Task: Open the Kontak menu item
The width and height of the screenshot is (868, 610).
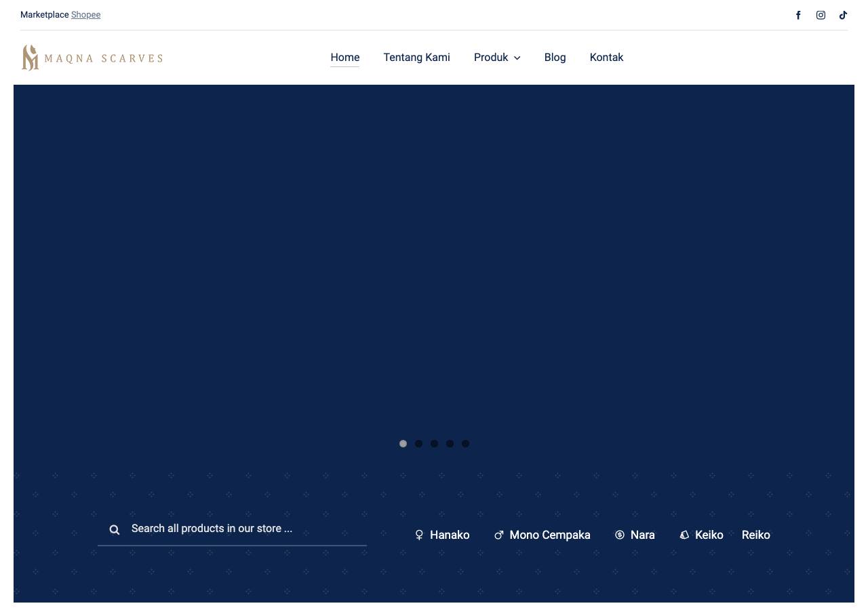Action: pyautogui.click(x=606, y=58)
